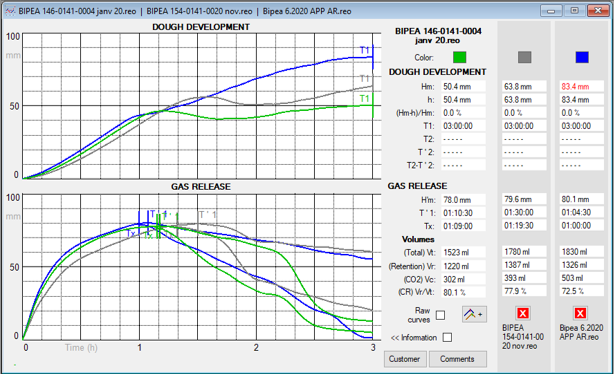Click the blue Tx marker on gas chart
The width and height of the screenshot is (614, 374).
point(132,233)
